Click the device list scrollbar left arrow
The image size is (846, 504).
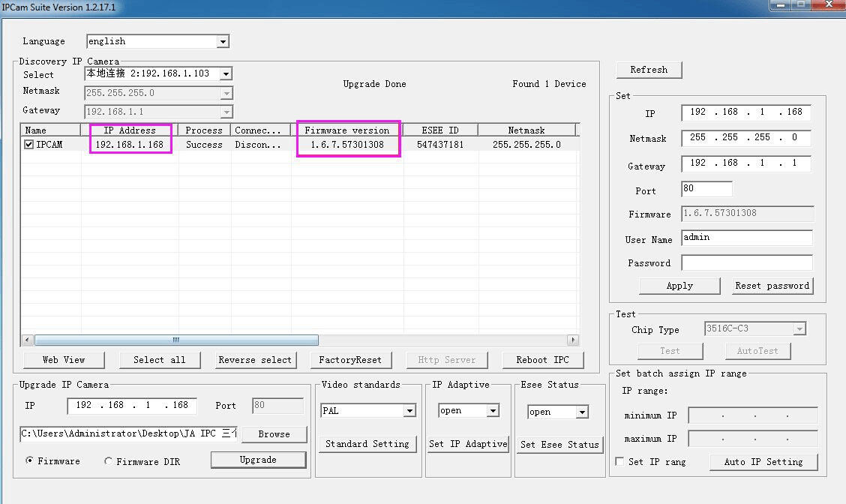[27, 340]
